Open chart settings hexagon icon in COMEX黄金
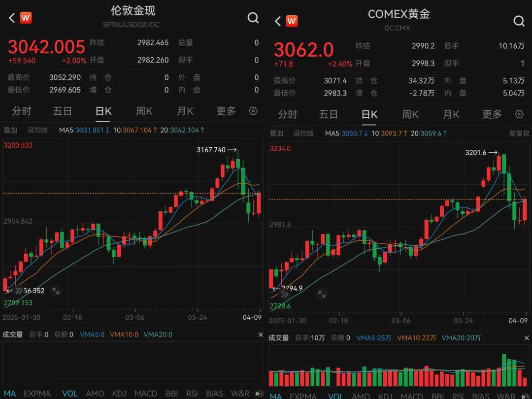532x399 pixels. click(519, 114)
